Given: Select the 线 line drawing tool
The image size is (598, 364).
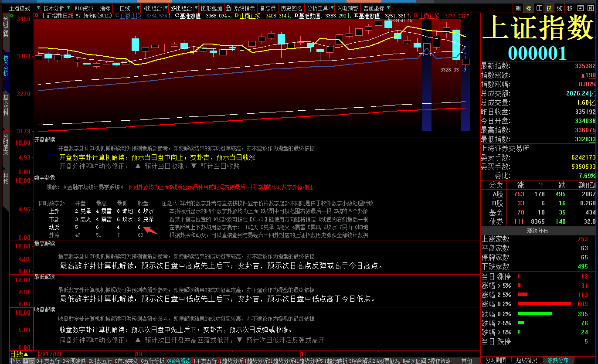Looking at the screenshot, I should (559, 8).
